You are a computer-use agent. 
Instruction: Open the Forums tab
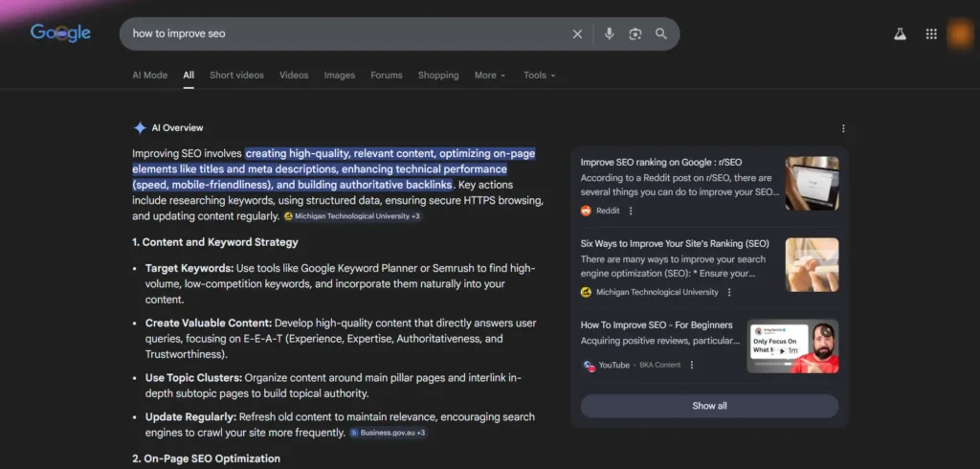[387, 75]
